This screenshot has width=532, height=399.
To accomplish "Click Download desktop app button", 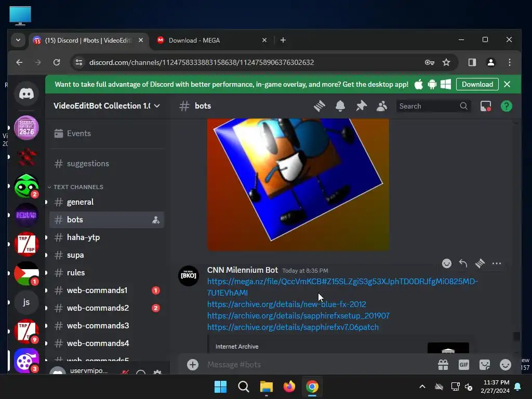I will point(477,85).
